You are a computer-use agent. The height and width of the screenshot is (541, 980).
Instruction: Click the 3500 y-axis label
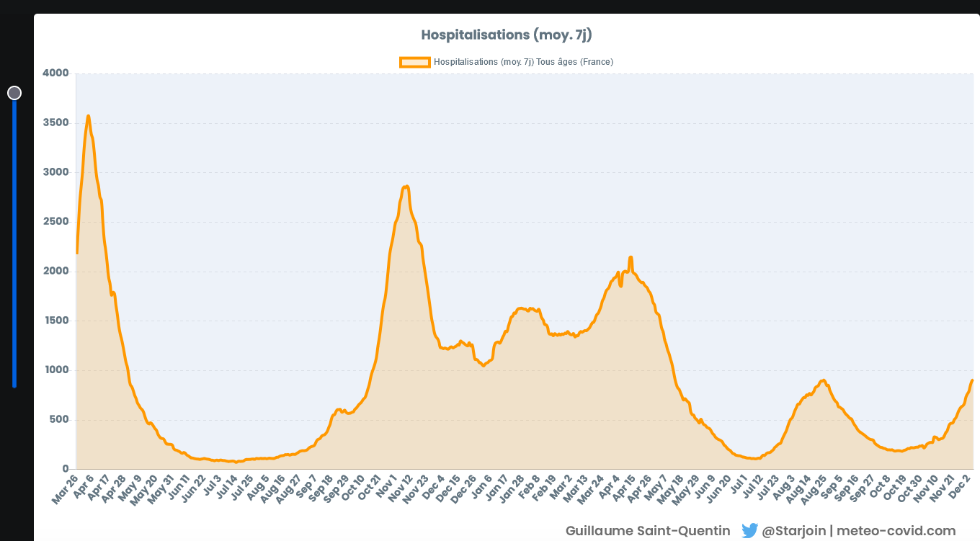[55, 123]
